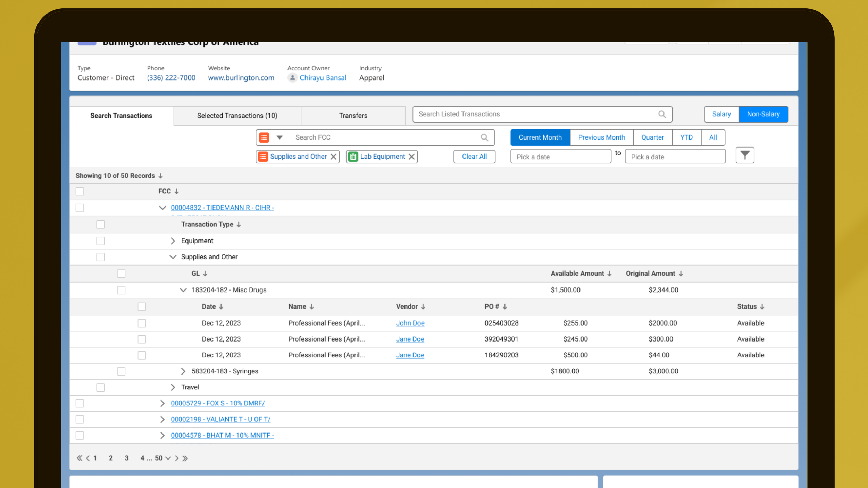Expand the 00005729 - FOX S row
The image size is (868, 488).
(162, 403)
